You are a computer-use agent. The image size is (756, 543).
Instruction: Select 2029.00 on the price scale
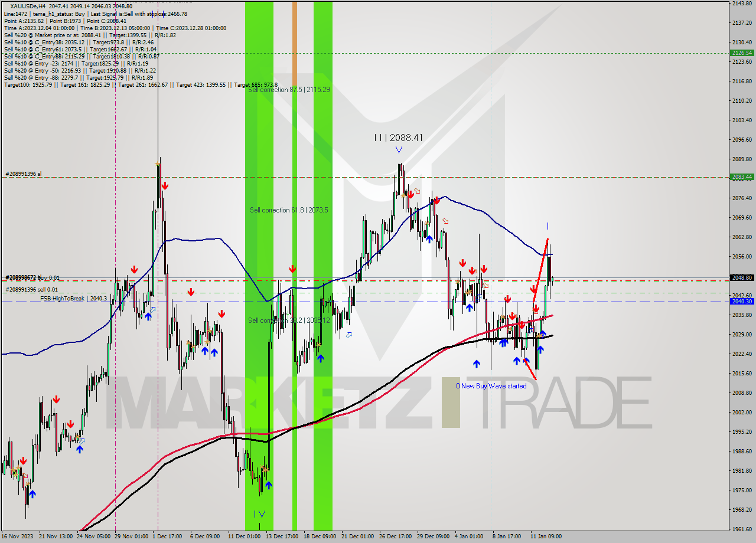tap(742, 335)
